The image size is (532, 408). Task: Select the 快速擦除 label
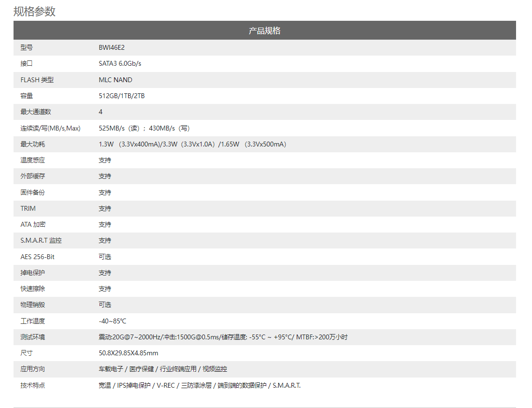pos(32,289)
